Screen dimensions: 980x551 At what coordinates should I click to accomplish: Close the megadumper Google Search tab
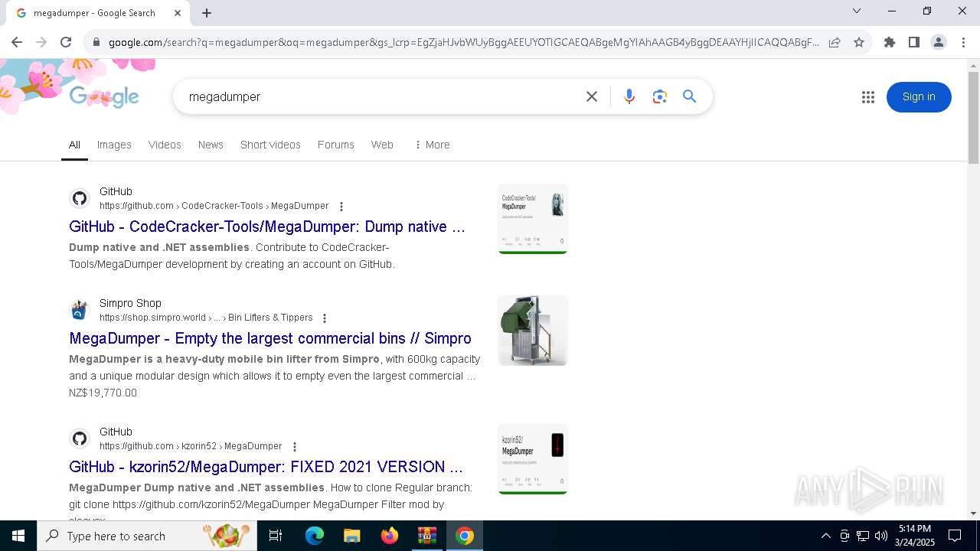(178, 13)
